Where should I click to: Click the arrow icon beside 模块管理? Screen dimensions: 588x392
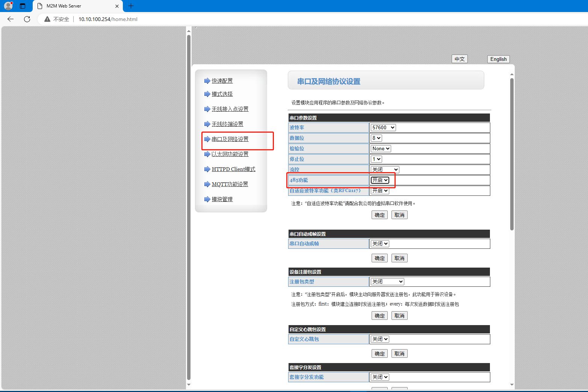207,199
